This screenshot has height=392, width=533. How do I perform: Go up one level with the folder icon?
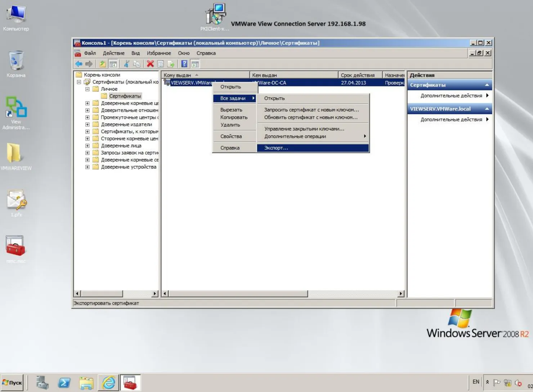pos(103,64)
